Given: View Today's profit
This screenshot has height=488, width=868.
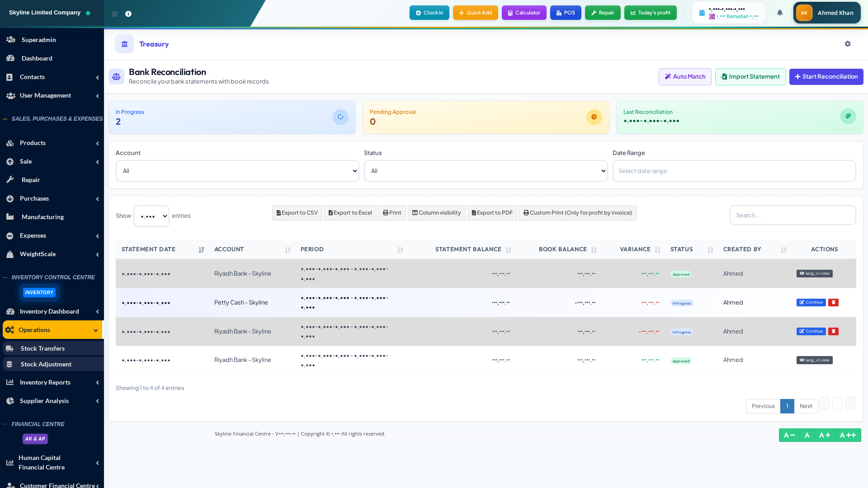Looking at the screenshot, I should tap(650, 13).
